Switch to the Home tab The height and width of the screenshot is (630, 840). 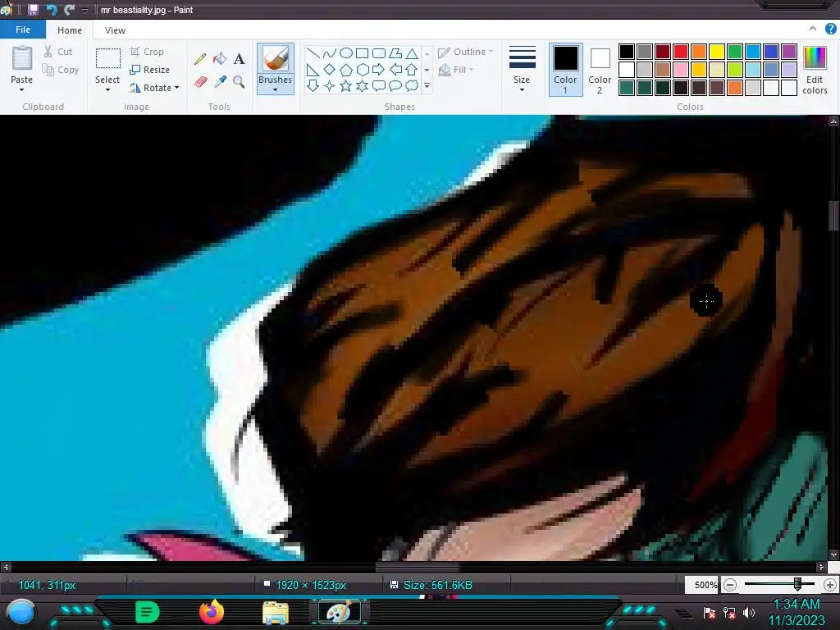point(70,30)
